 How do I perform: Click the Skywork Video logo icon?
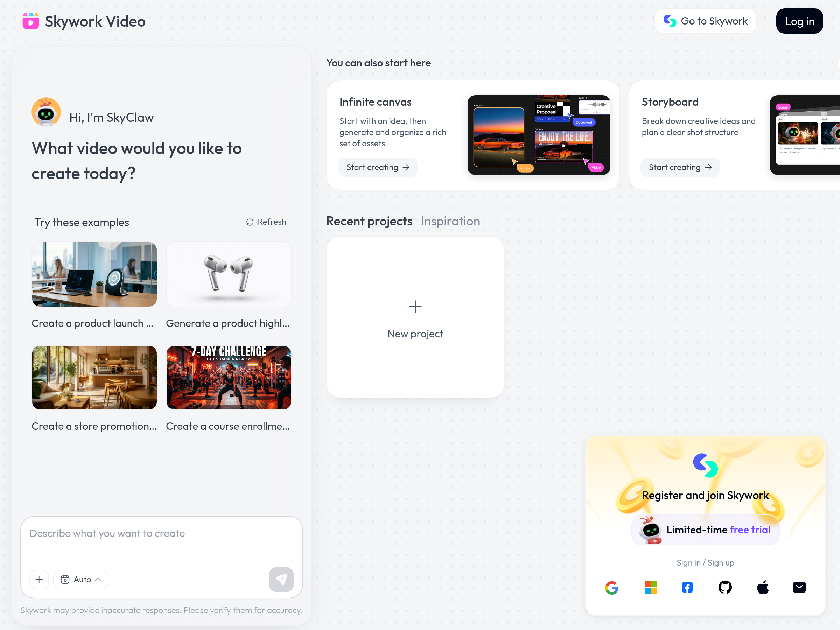(31, 21)
